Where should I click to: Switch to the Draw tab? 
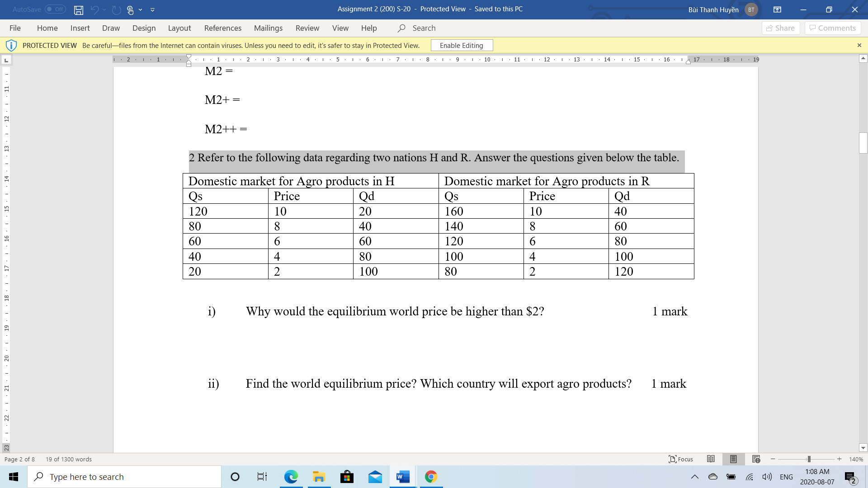click(x=111, y=28)
